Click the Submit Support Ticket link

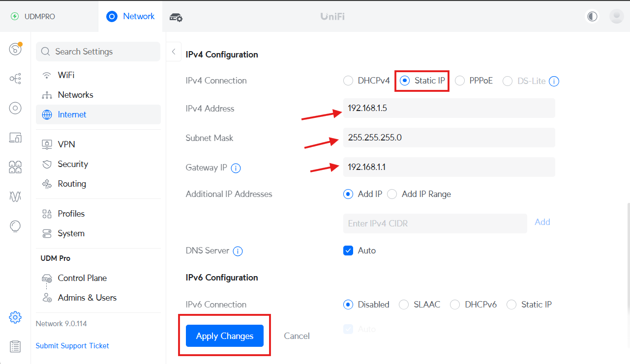(72, 346)
